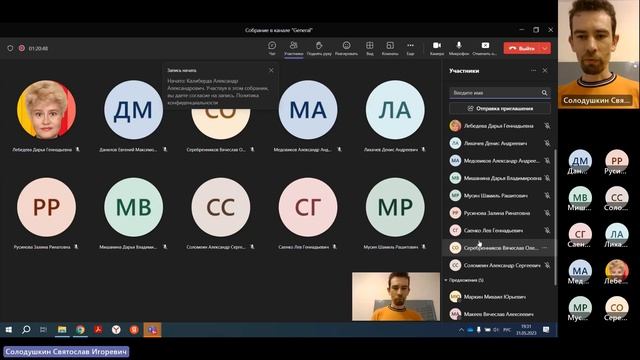Select Саенко Лев Геннадьевич in participant list

coord(500,230)
